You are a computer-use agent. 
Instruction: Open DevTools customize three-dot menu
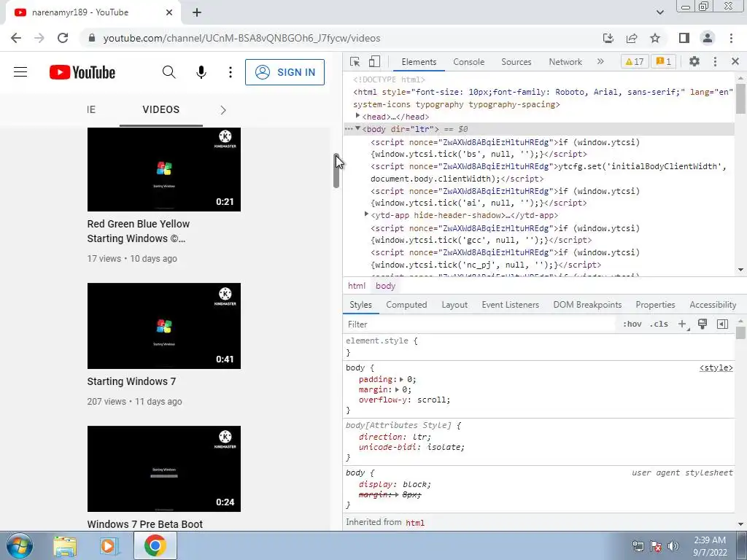pyautogui.click(x=715, y=61)
